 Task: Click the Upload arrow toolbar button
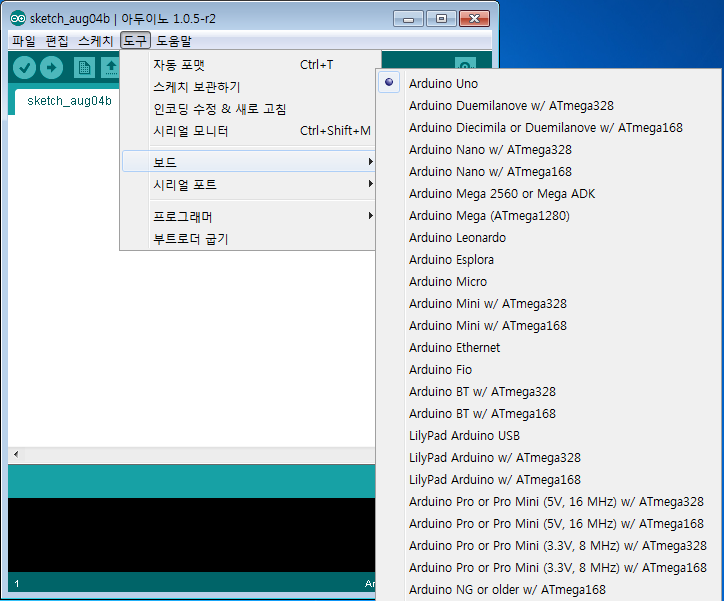pyautogui.click(x=51, y=68)
